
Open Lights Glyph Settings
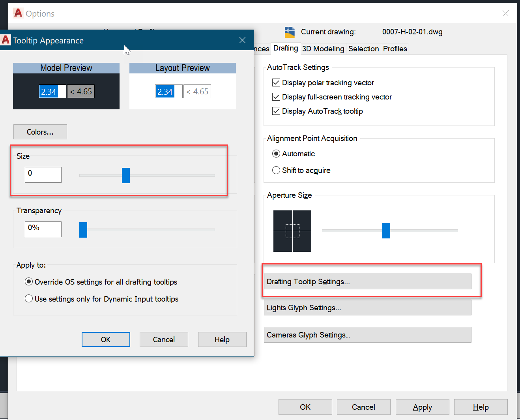point(367,307)
